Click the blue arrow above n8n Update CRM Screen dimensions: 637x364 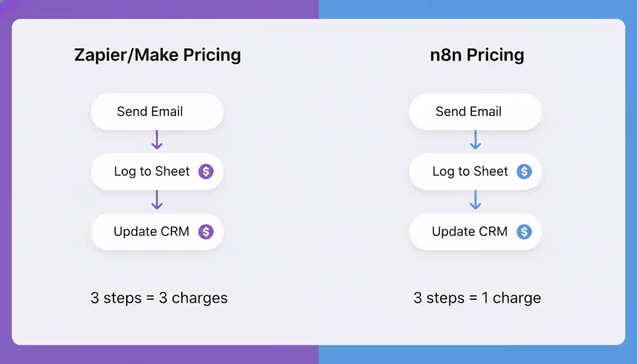[475, 200]
